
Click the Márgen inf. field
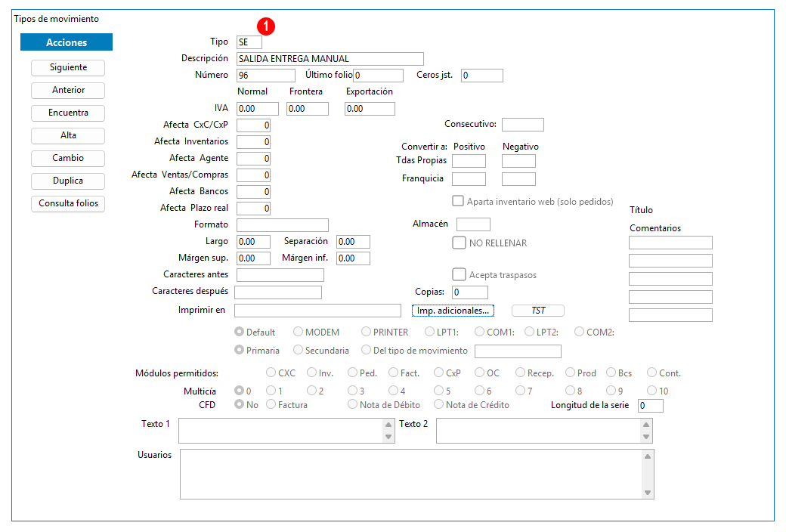click(x=353, y=258)
